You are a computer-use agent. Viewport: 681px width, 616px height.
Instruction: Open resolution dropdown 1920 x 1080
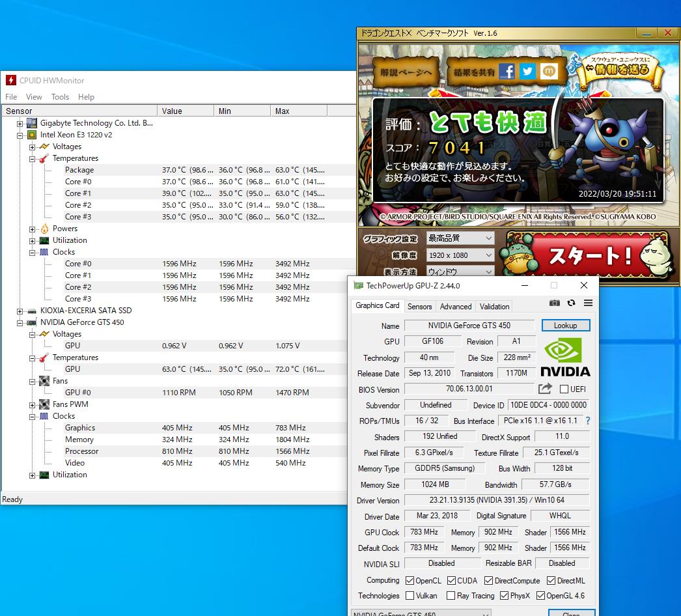[x=460, y=255]
